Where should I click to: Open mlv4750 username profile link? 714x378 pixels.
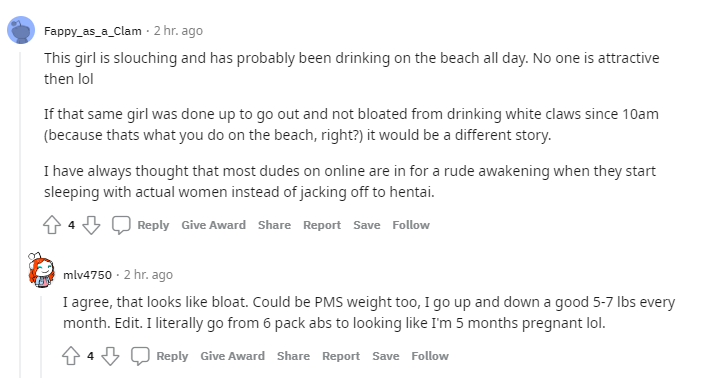(x=87, y=275)
